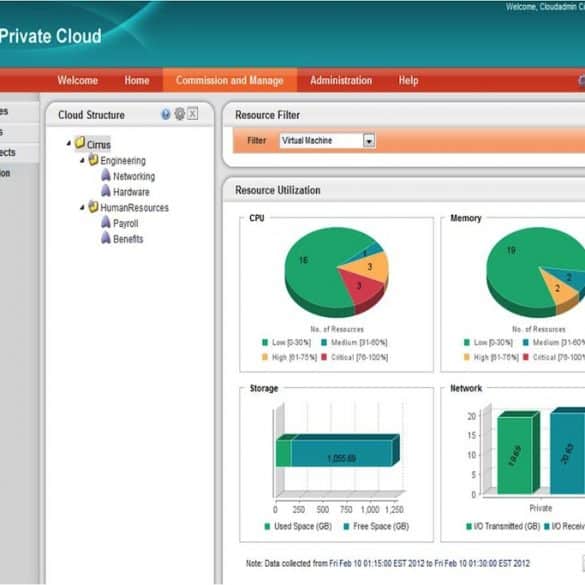Open Cloud Structure settings gear
This screenshot has width=585, height=585.
180,114
